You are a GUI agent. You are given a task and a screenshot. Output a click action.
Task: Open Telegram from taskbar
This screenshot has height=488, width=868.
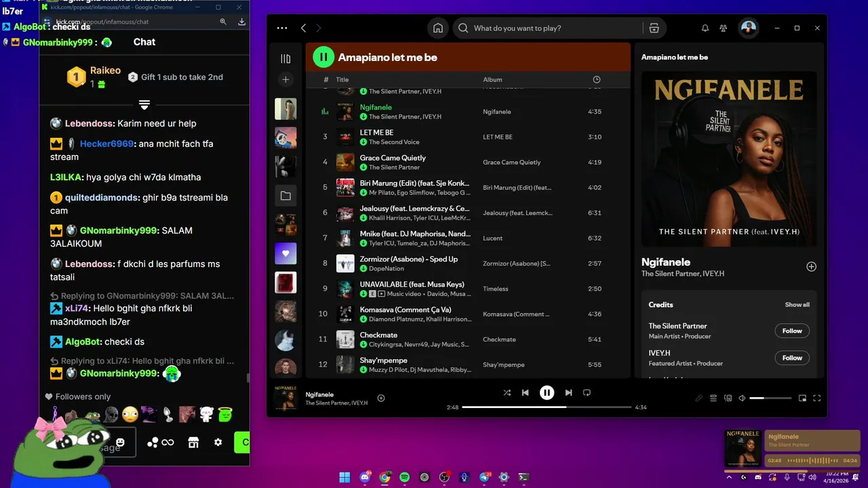tap(484, 477)
